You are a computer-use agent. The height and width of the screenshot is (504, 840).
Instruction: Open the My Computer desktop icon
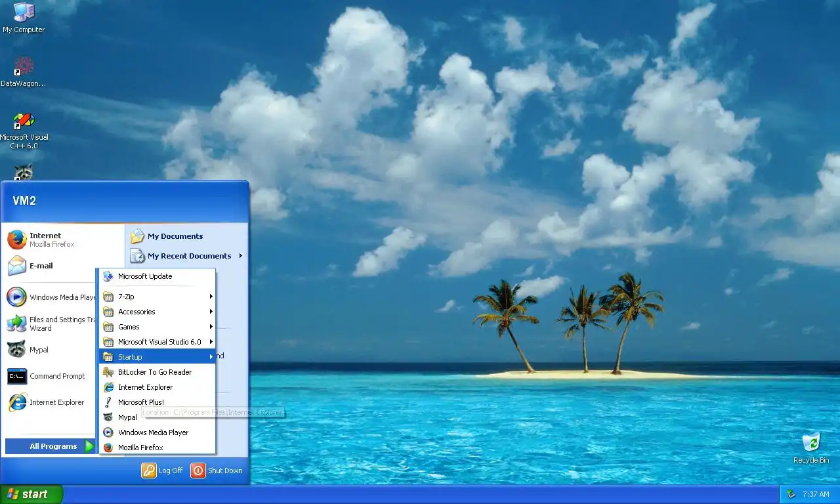point(24,18)
